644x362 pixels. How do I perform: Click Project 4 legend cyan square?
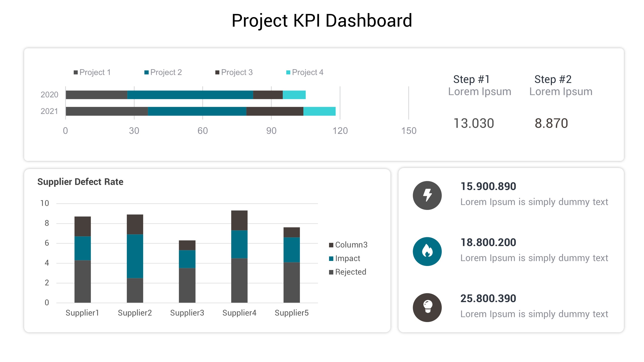pyautogui.click(x=288, y=73)
